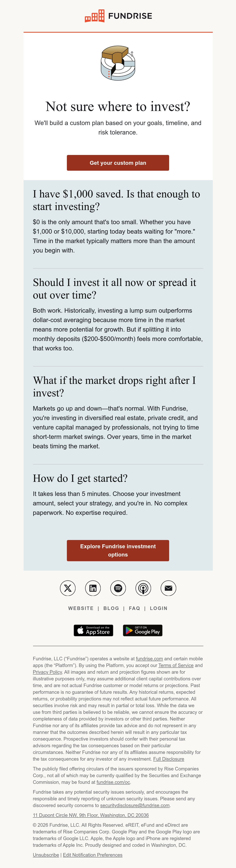Viewport: 236px width, 868px height.
Task: Open the Full Disclosure link
Action: click(x=169, y=759)
